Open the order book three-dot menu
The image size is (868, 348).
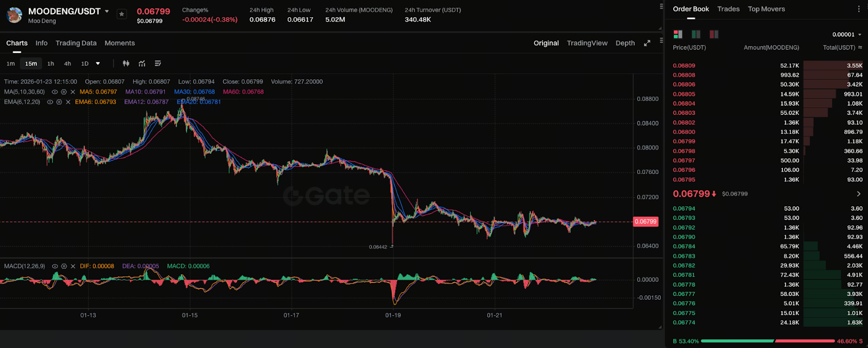tap(858, 9)
